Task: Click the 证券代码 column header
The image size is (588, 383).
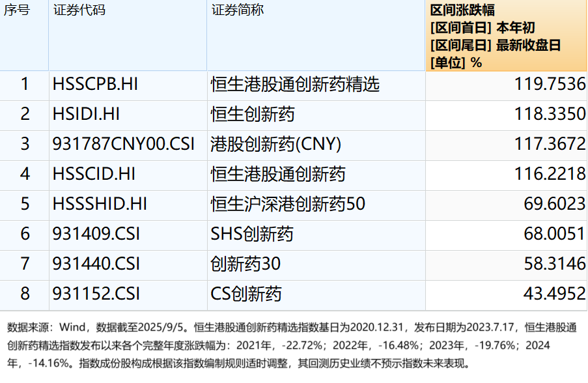Action: [x=128, y=35]
